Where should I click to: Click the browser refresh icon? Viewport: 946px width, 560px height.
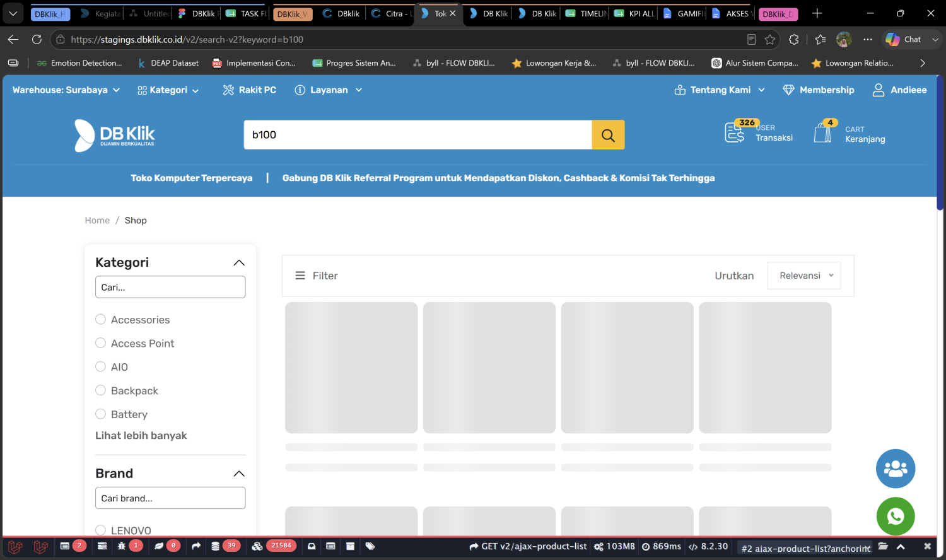pos(37,39)
